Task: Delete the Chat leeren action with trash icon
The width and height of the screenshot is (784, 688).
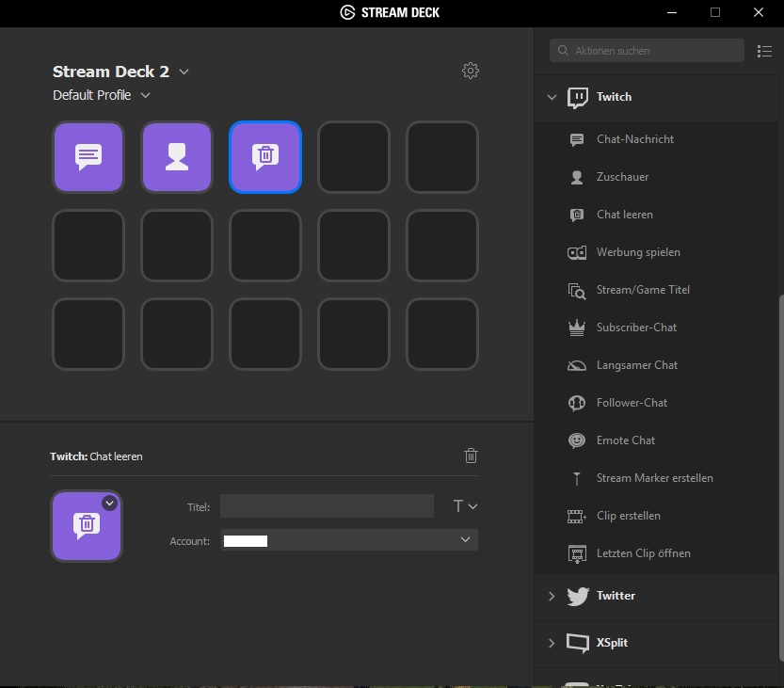Action: [471, 456]
